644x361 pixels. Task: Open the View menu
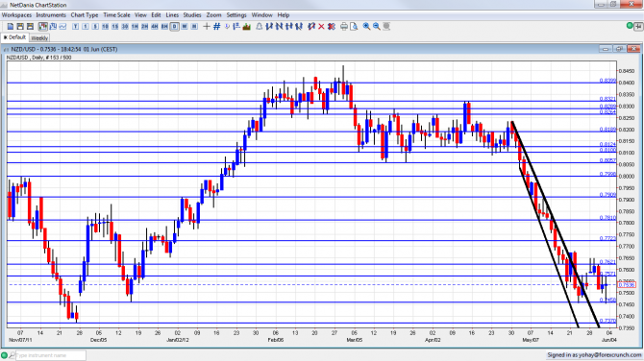[140, 15]
